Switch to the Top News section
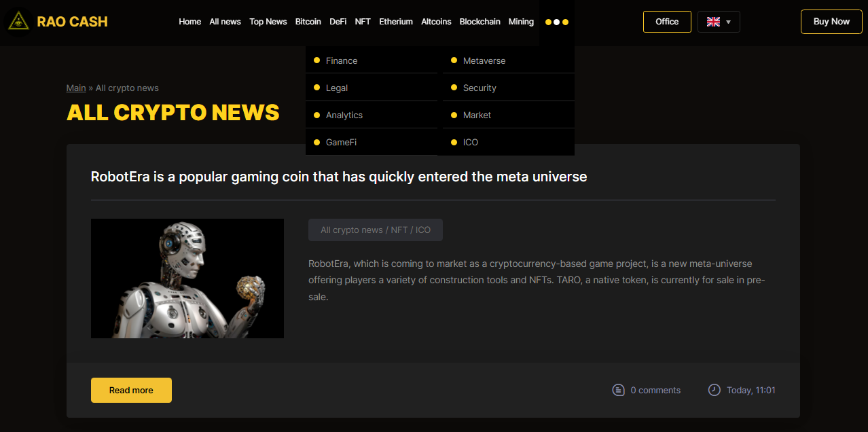Image resolution: width=868 pixels, height=432 pixels. pos(268,22)
